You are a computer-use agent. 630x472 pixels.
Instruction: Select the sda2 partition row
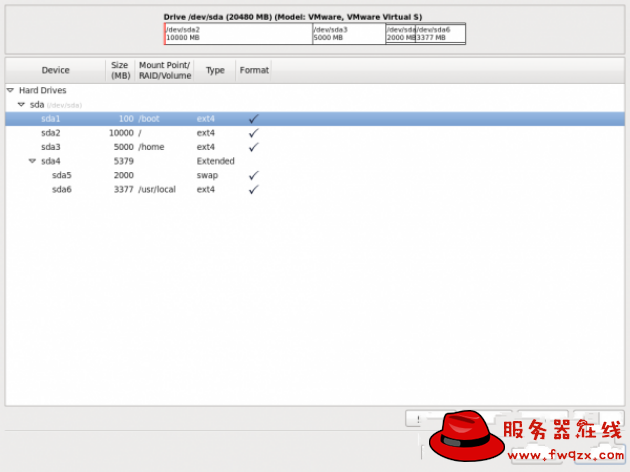(x=315, y=133)
